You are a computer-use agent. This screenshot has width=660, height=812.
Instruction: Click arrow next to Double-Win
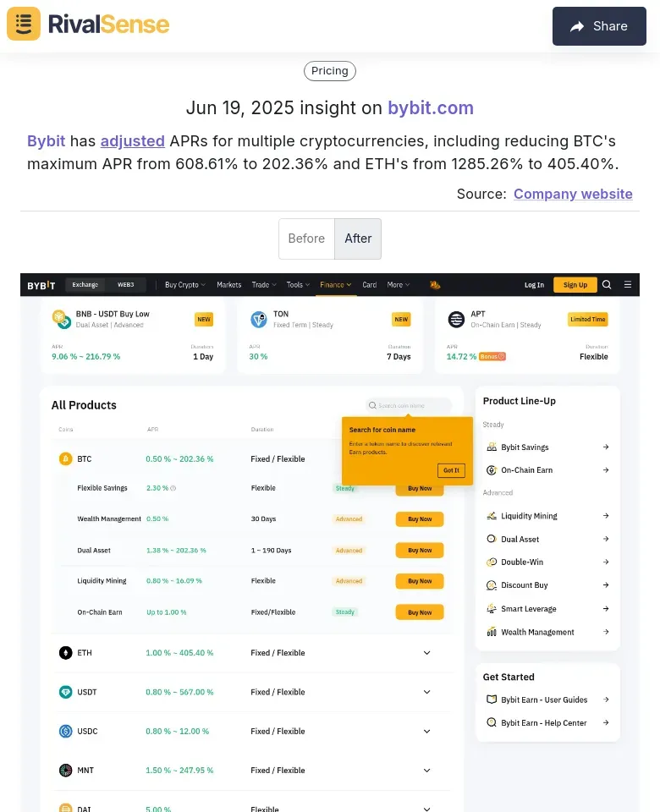[x=606, y=562]
